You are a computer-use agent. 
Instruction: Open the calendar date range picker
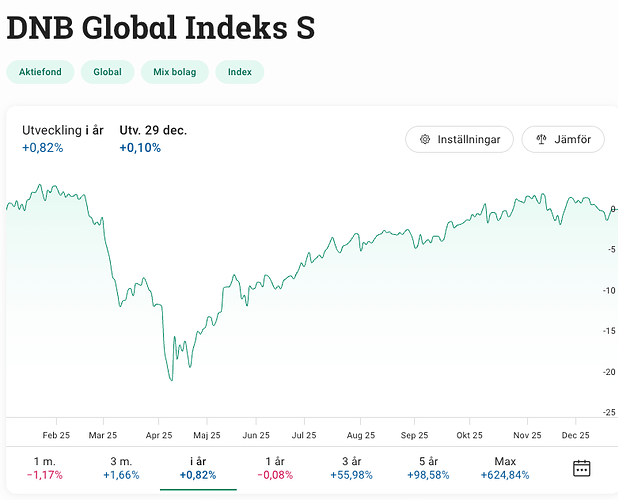582,467
